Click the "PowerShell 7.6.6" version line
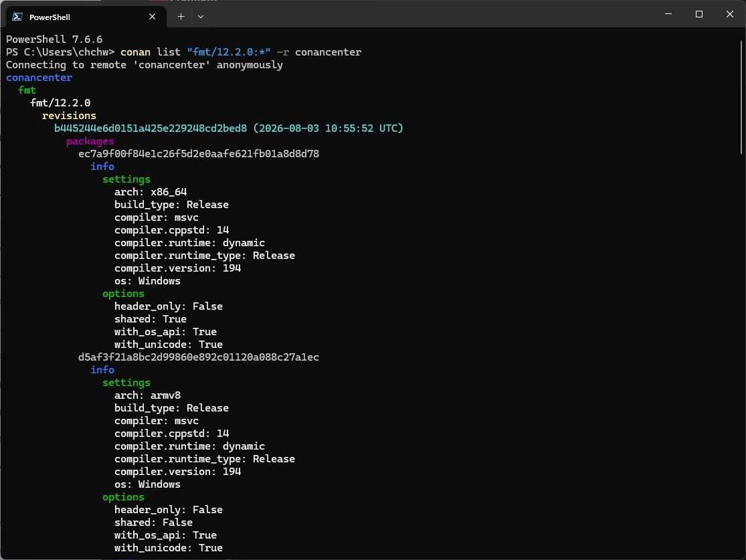The width and height of the screenshot is (746, 560). [54, 39]
